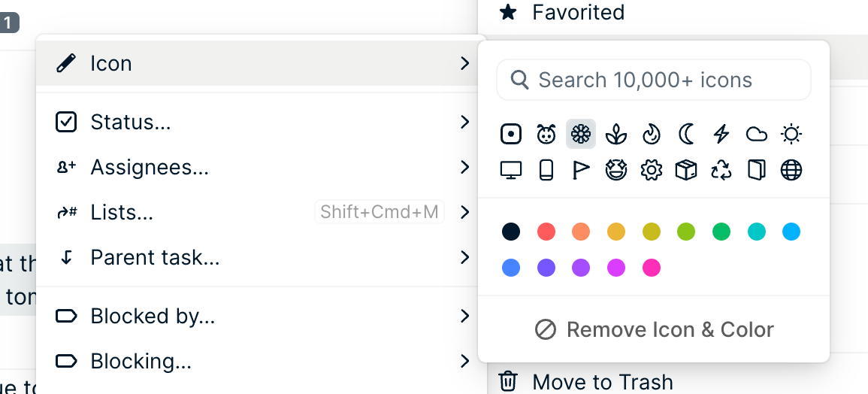Pick the lightning bolt icon
The width and height of the screenshot is (868, 394).
pos(721,135)
